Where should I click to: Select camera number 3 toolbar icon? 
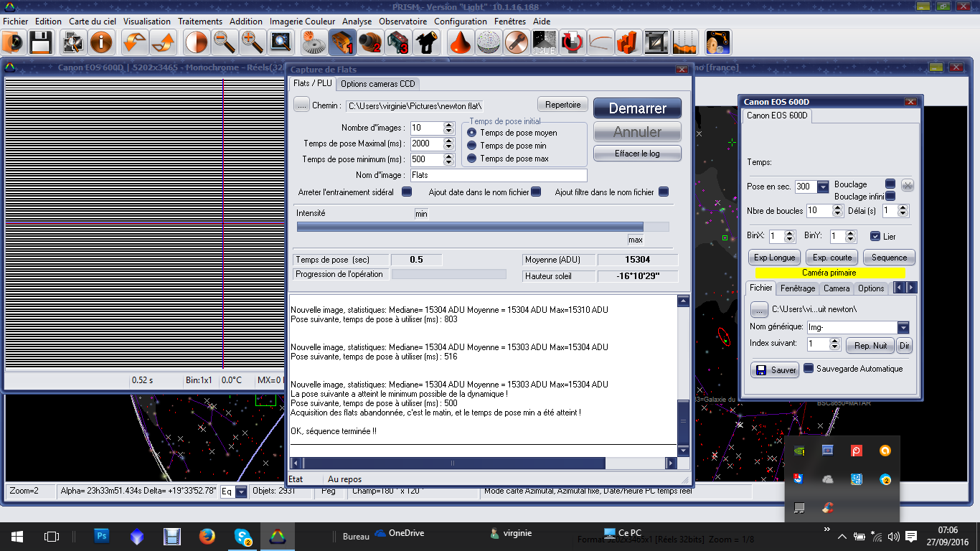(x=398, y=43)
